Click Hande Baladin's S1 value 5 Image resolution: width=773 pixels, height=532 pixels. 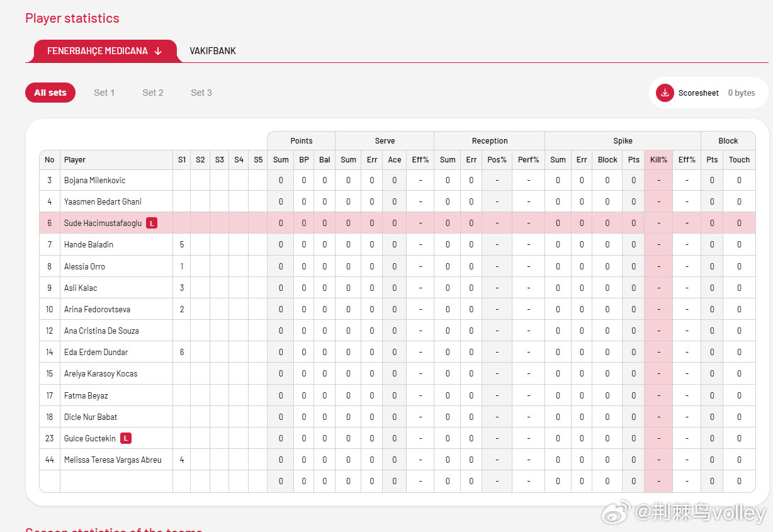(x=182, y=244)
